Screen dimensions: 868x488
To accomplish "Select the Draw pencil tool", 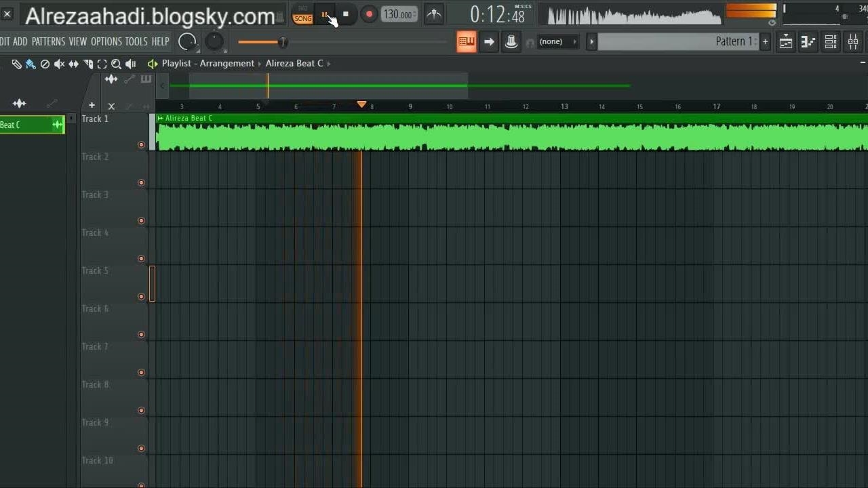I will 16,64.
